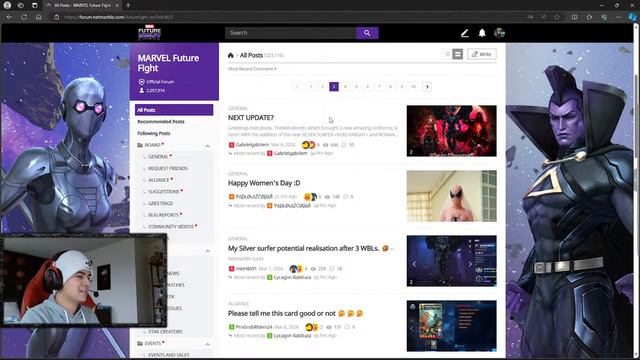
Task: Go to previous pagination page arrow
Action: tap(297, 87)
